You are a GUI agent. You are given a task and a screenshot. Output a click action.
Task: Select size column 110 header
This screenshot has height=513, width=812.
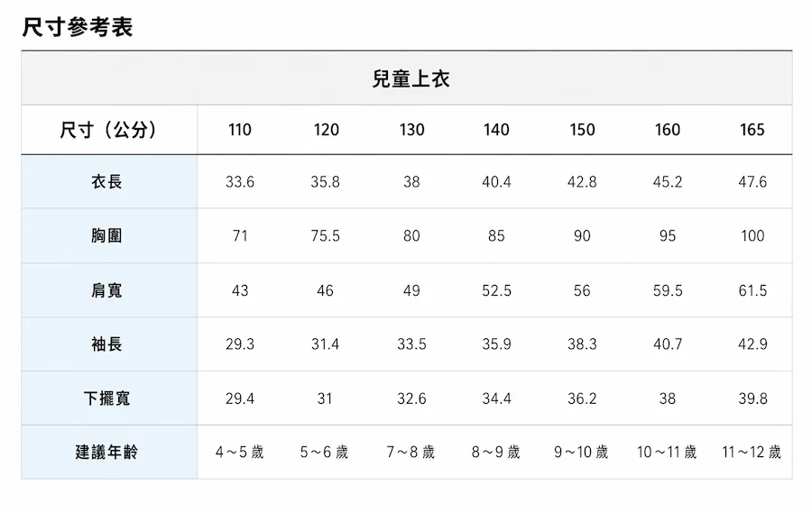(240, 130)
